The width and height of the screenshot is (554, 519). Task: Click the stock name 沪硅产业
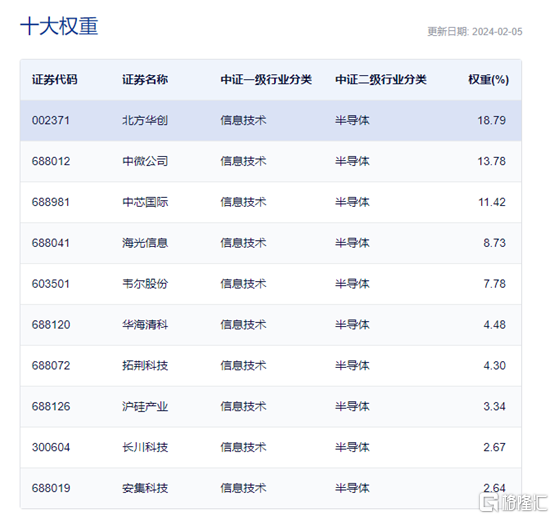[145, 407]
